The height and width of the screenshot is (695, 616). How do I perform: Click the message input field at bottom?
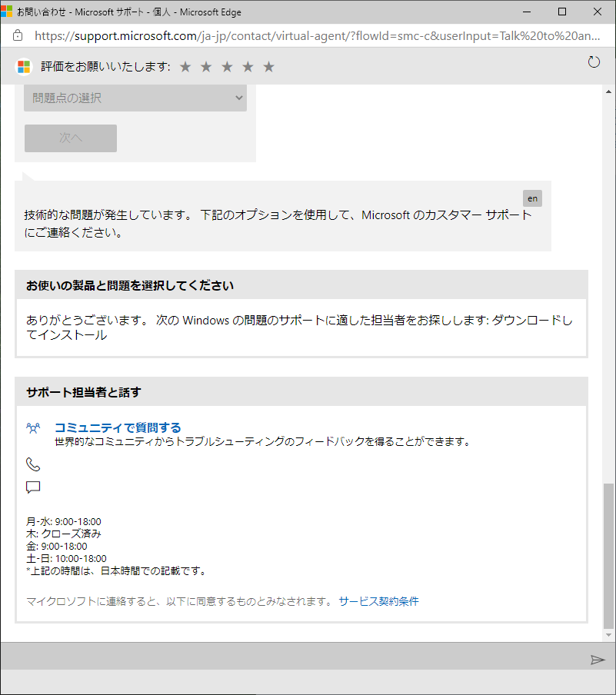[x=293, y=657]
